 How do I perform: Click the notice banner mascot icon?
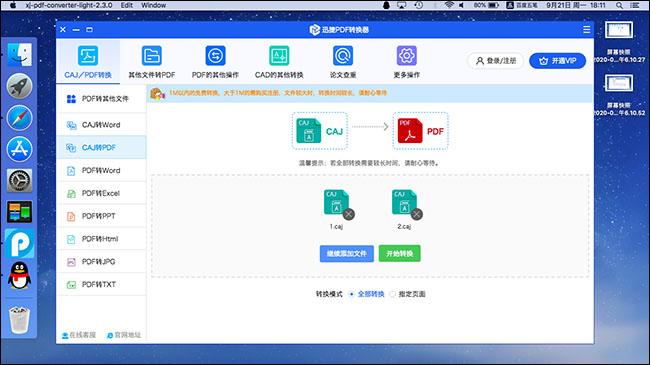point(158,94)
